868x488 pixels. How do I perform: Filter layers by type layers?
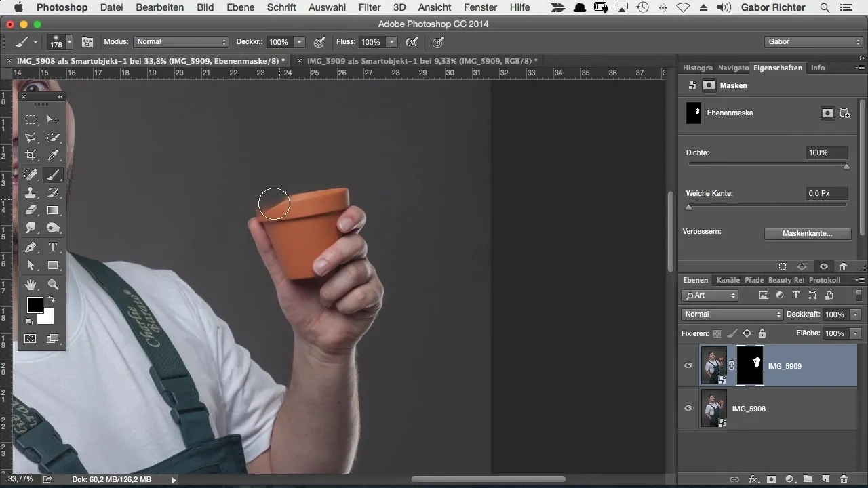pyautogui.click(x=796, y=296)
